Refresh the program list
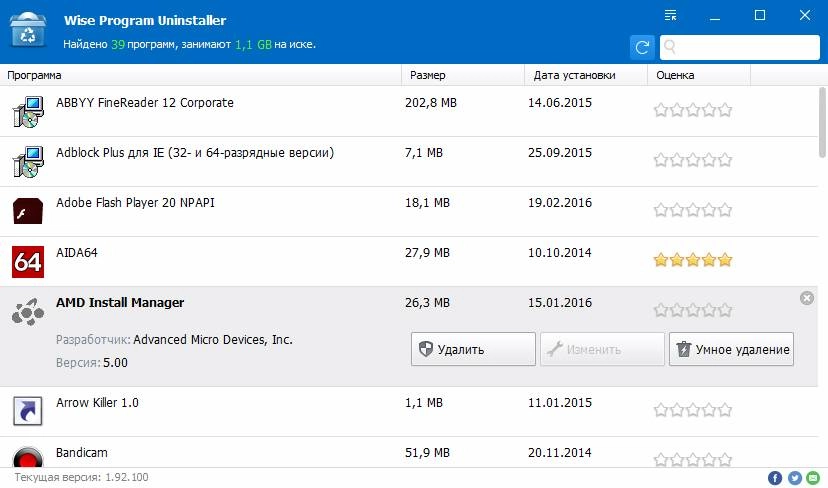 (x=642, y=48)
